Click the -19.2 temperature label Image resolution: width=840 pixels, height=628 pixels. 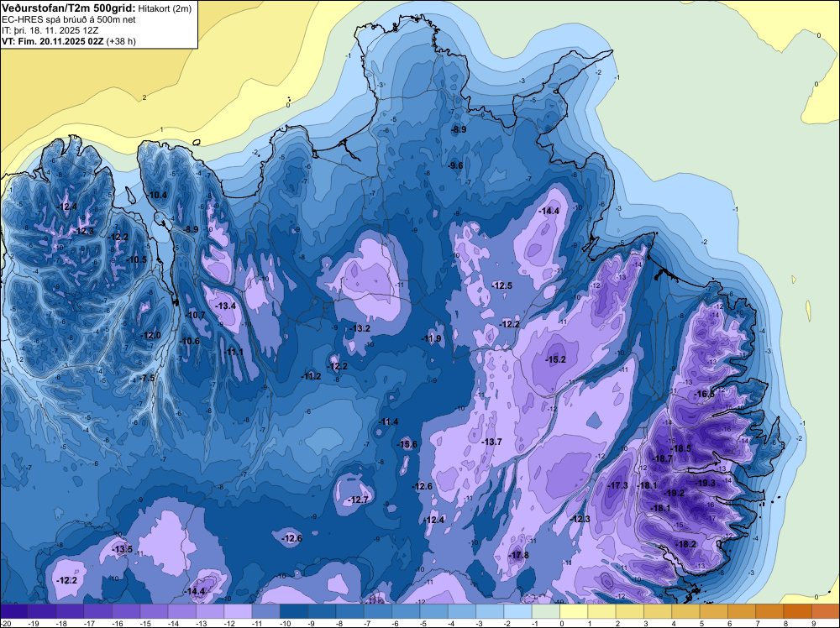point(674,493)
